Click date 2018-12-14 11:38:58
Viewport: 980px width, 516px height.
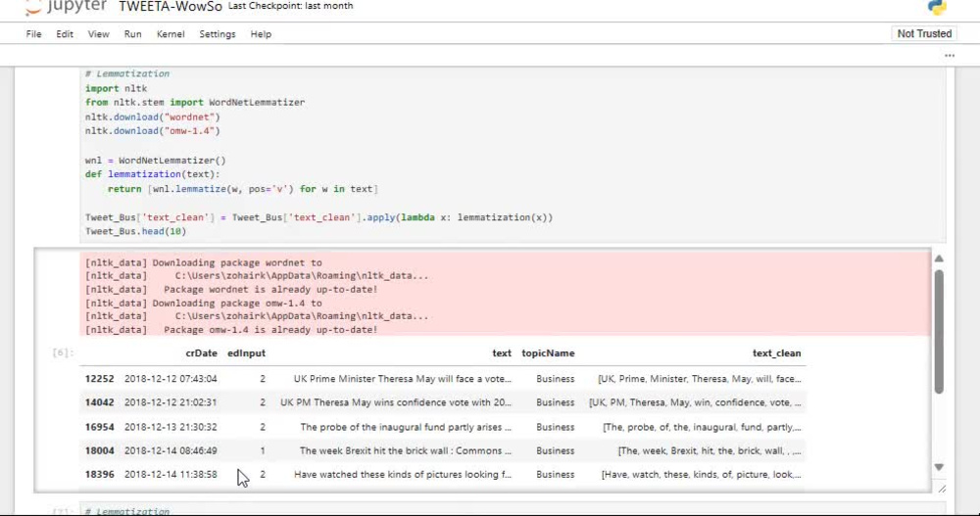171,474
